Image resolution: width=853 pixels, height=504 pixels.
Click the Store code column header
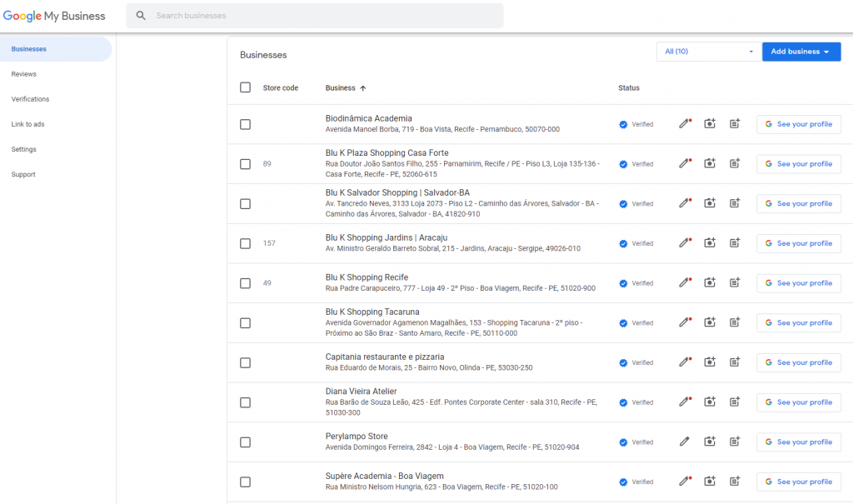tap(281, 87)
